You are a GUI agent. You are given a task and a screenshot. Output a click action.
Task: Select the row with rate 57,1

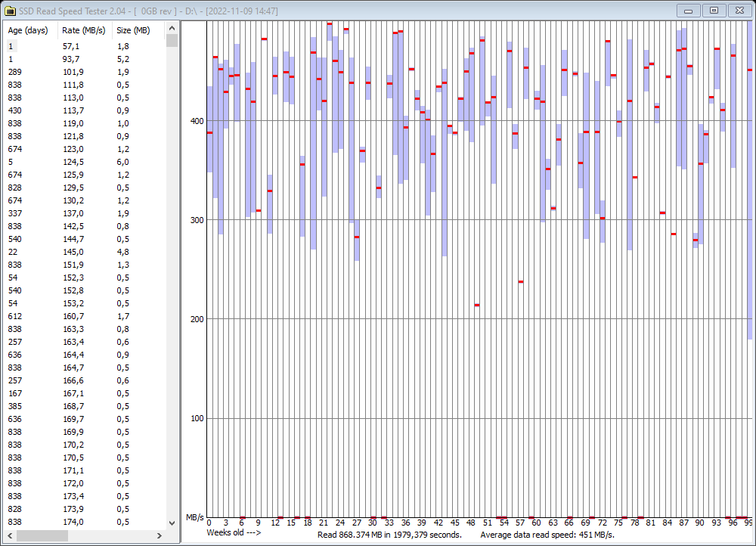pos(85,46)
